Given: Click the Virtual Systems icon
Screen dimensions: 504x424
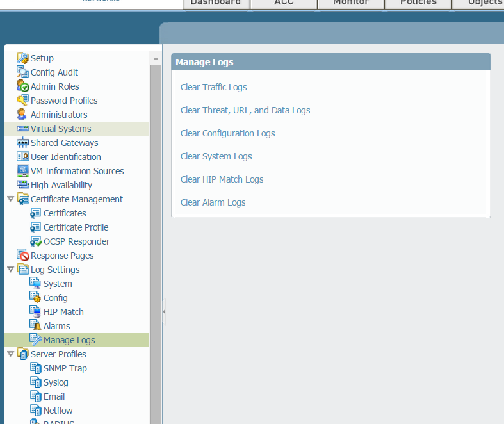Looking at the screenshot, I should [x=22, y=129].
